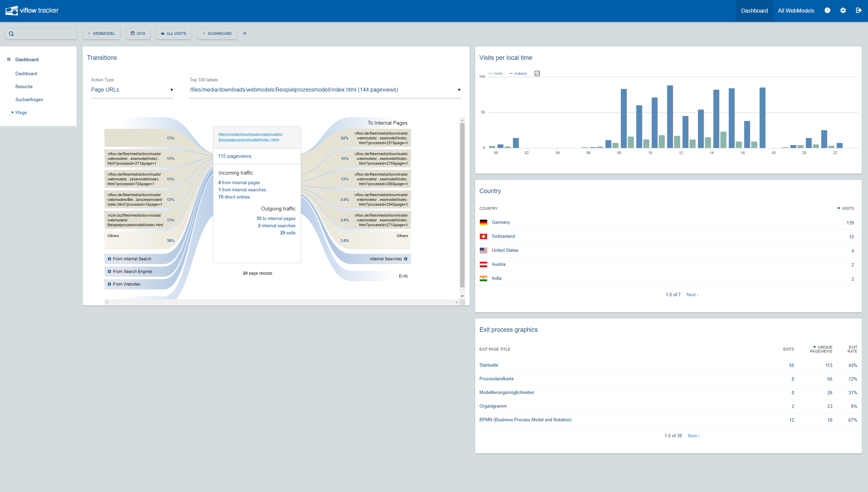Open Besuche in the sidebar
The width and height of the screenshot is (868, 492).
24,87
